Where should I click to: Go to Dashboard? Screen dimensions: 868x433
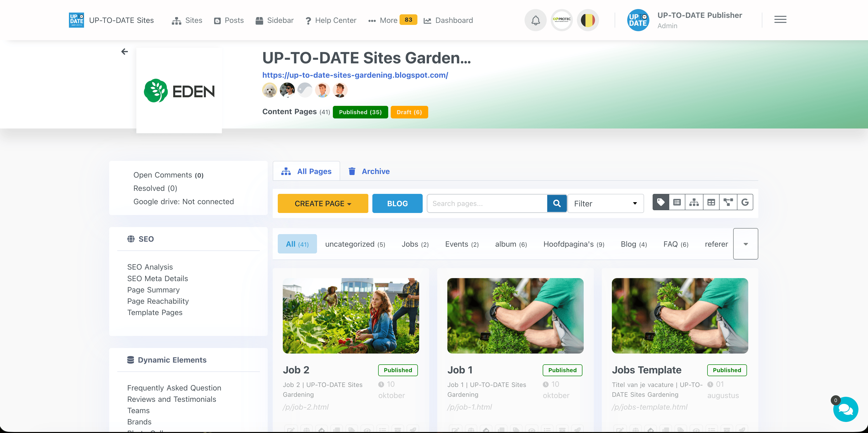pyautogui.click(x=448, y=20)
